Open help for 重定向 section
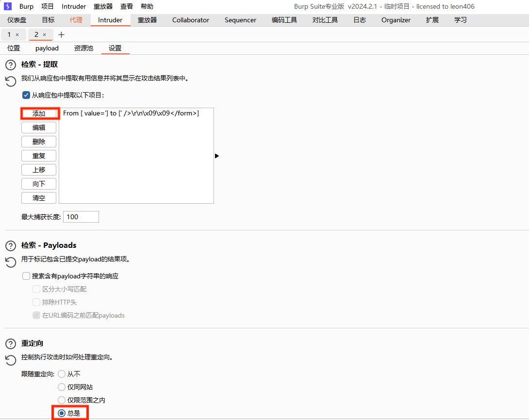This screenshot has height=420, width=529. tap(11, 344)
